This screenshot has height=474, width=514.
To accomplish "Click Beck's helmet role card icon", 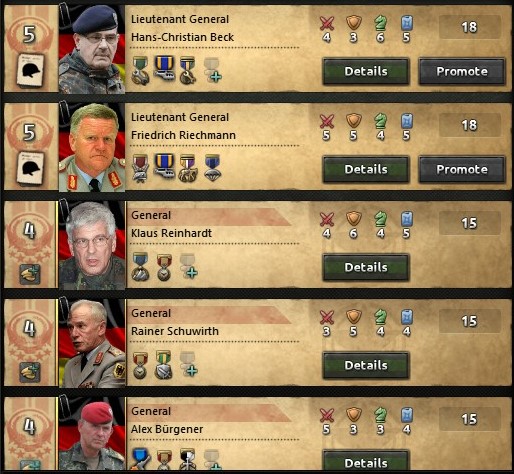I will click(x=30, y=70).
